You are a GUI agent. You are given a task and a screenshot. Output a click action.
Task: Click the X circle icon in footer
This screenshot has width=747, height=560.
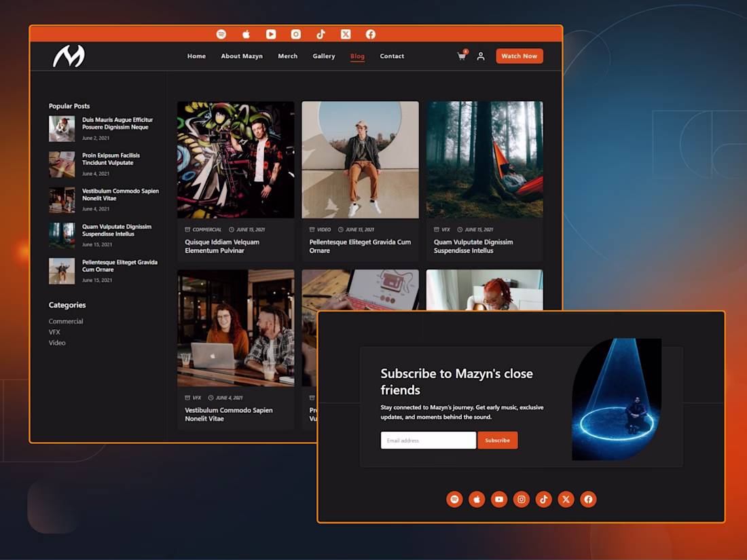566,499
